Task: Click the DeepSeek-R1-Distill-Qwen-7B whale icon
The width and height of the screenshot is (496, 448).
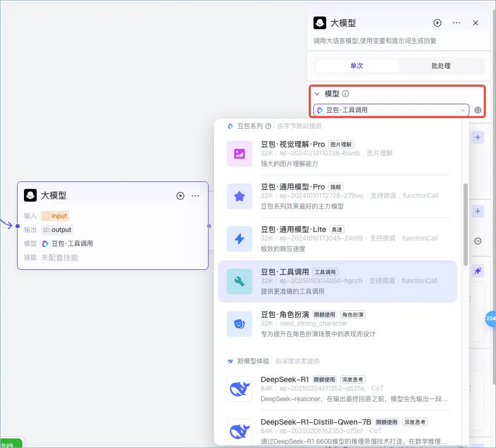Action: (x=239, y=432)
